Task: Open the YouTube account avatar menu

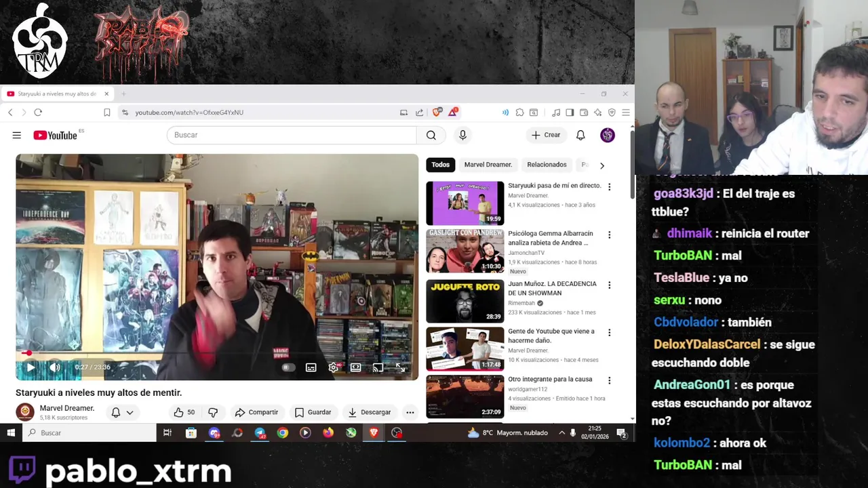Action: (x=608, y=135)
